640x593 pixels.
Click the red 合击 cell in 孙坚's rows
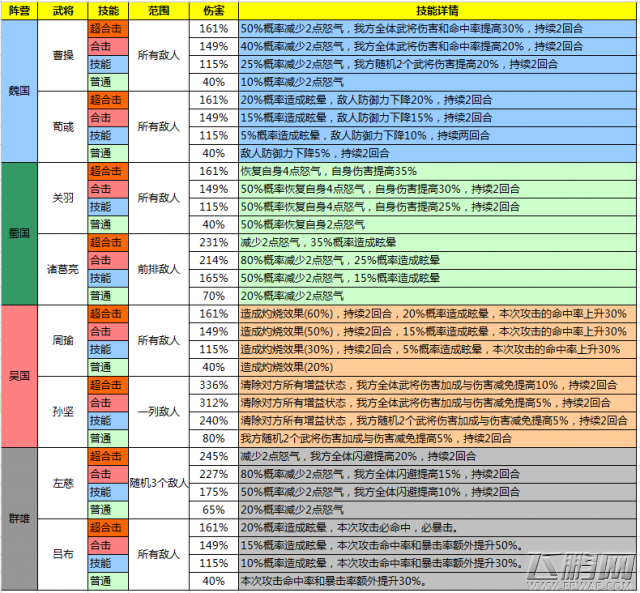(108, 403)
